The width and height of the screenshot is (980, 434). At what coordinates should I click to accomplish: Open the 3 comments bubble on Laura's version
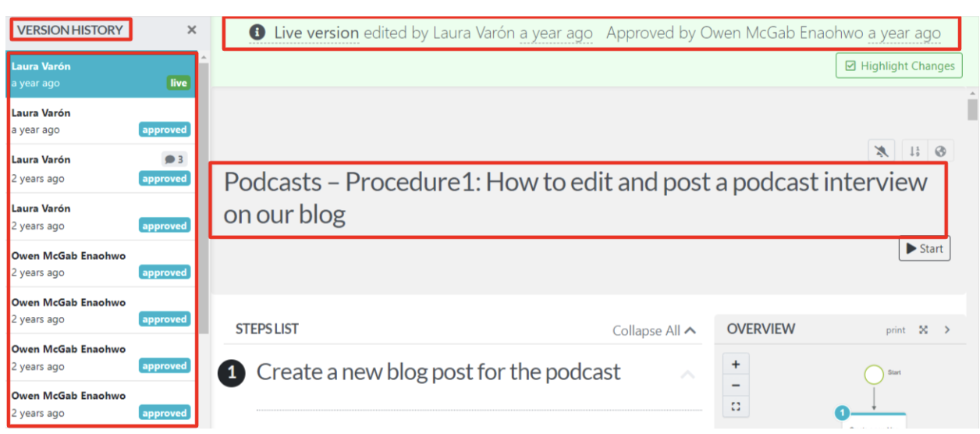click(174, 159)
